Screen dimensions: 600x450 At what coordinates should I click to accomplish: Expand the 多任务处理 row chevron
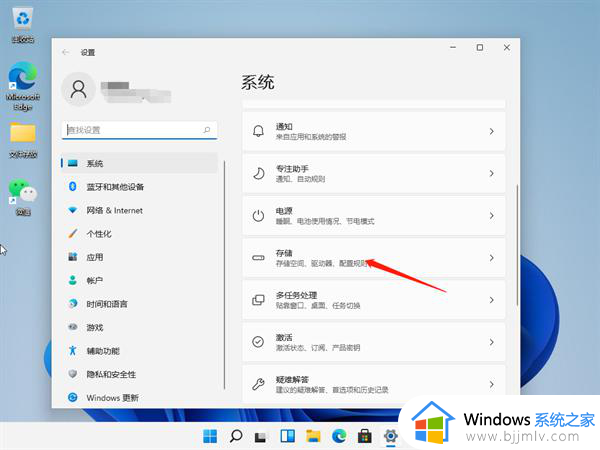492,300
